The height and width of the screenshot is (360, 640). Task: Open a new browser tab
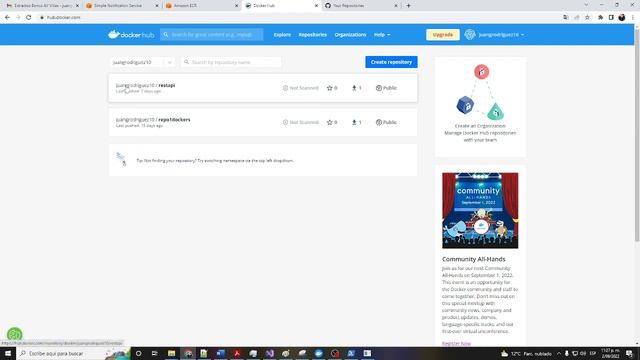click(x=408, y=6)
